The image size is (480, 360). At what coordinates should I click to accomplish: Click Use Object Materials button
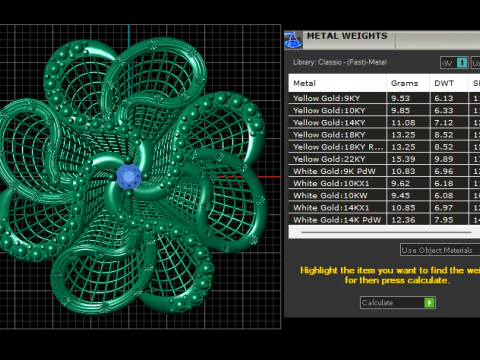coord(440,250)
